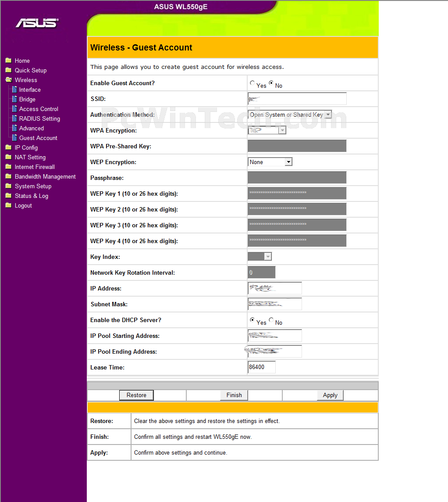Open the Bandwidth Management menu section

[x=45, y=177]
